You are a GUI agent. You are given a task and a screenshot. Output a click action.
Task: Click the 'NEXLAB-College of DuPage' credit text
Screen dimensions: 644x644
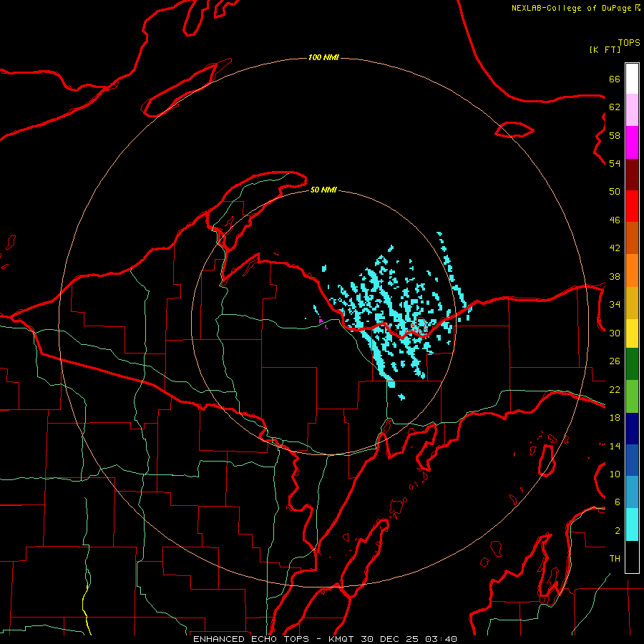571,8
